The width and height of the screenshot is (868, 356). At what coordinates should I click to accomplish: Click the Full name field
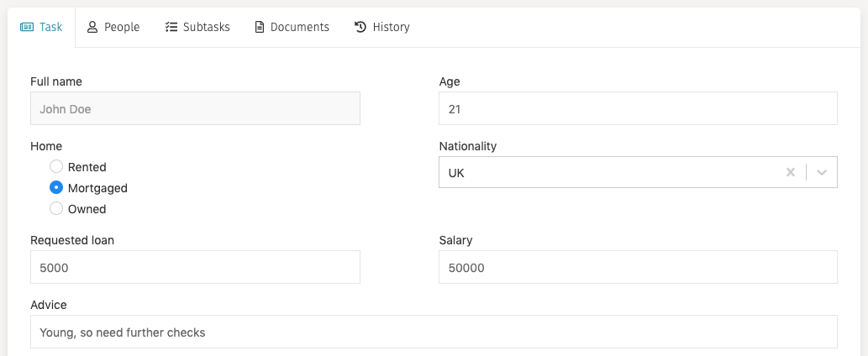click(195, 108)
